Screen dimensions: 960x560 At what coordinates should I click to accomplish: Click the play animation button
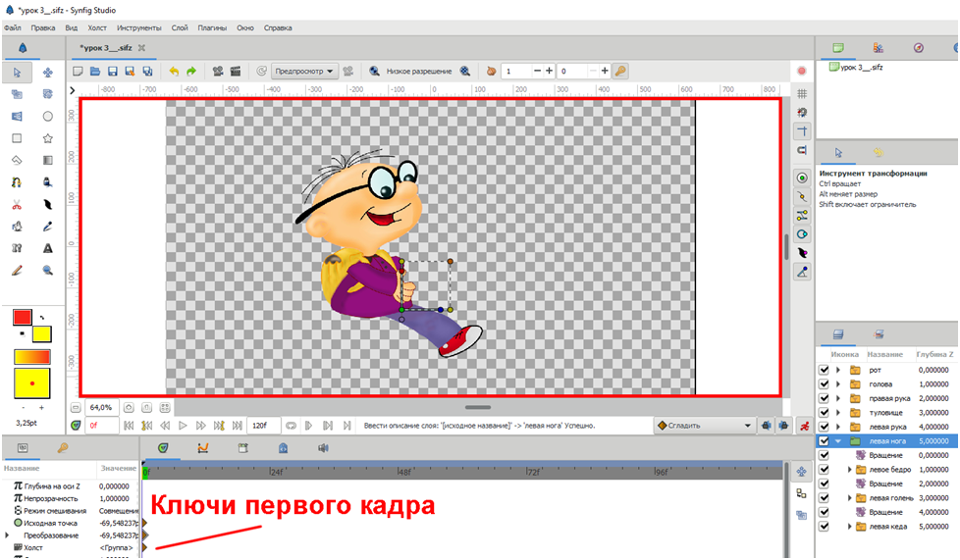(183, 426)
